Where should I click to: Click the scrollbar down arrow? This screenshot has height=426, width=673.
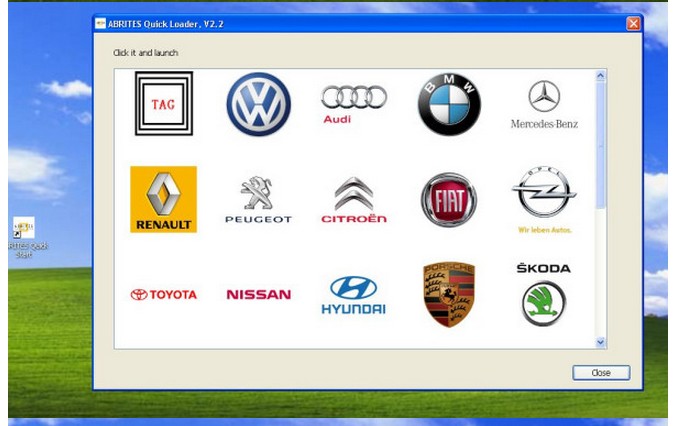[x=600, y=342]
